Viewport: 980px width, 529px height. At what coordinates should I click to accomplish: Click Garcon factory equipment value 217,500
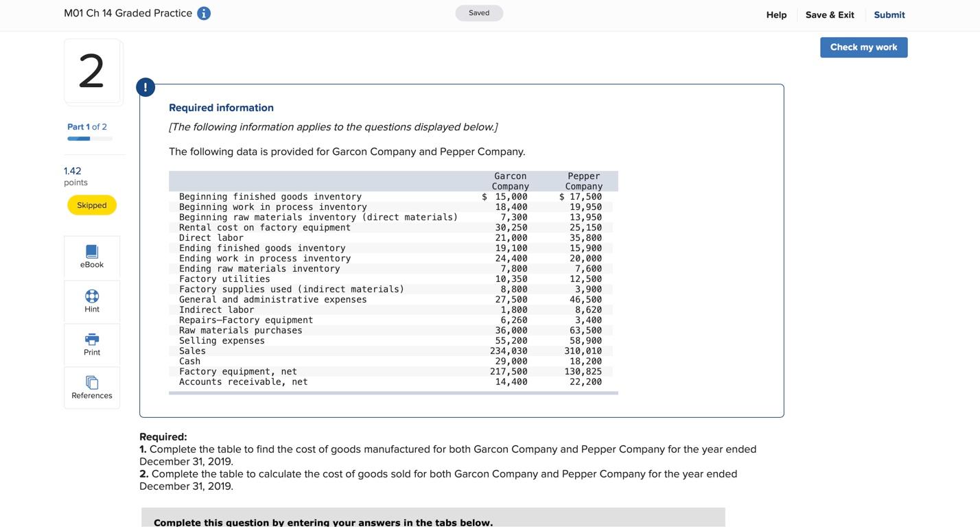coord(509,372)
